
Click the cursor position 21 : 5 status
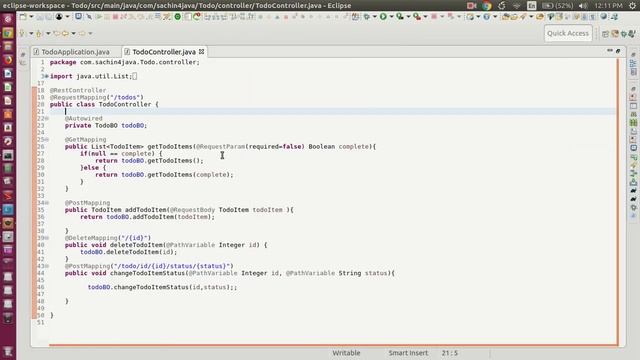[449, 353]
